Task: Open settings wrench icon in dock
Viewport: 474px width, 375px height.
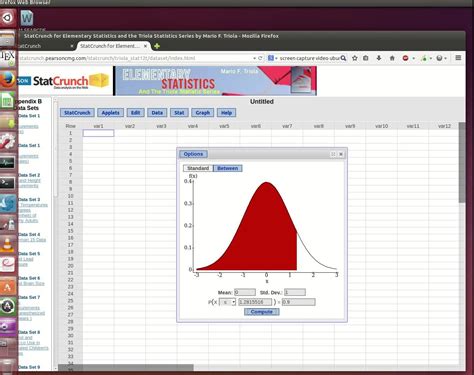Action: click(x=7, y=141)
